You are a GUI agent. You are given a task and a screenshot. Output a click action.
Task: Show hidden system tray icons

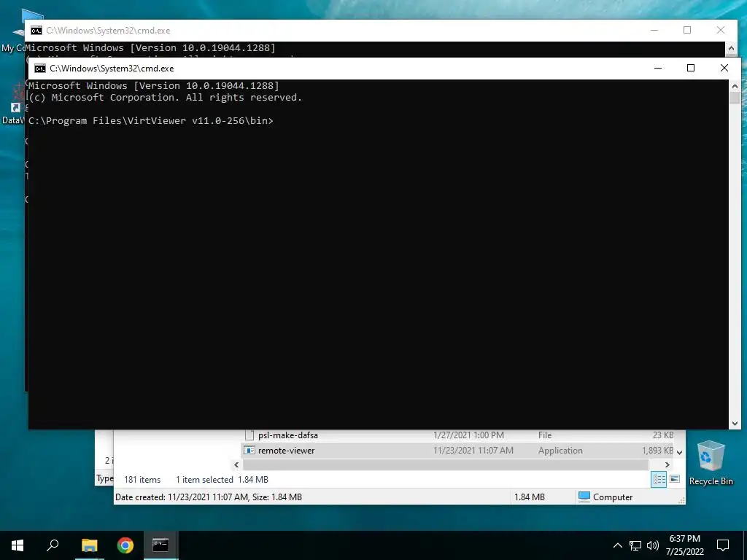(617, 545)
